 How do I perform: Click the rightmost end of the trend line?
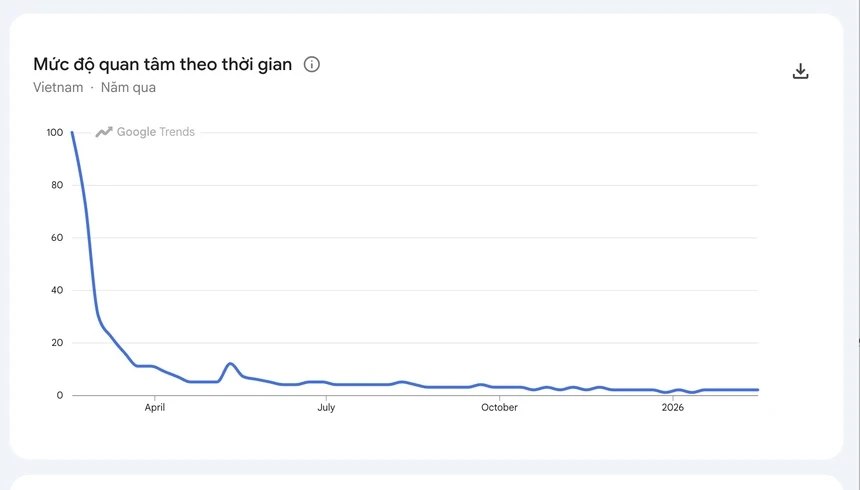[x=757, y=390]
